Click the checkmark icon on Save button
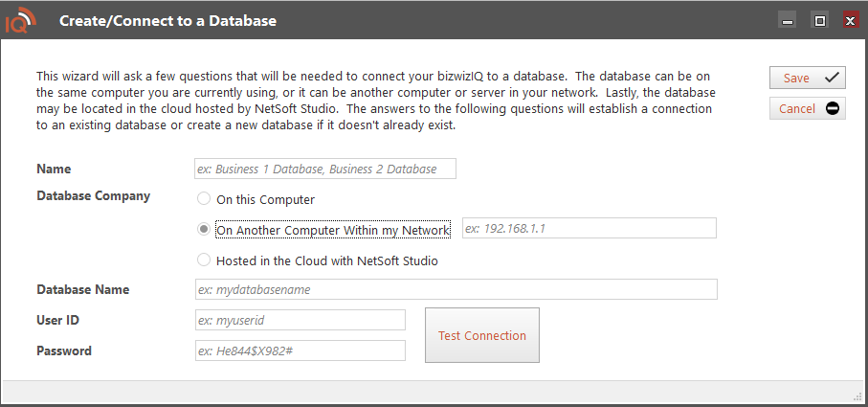 pos(831,78)
